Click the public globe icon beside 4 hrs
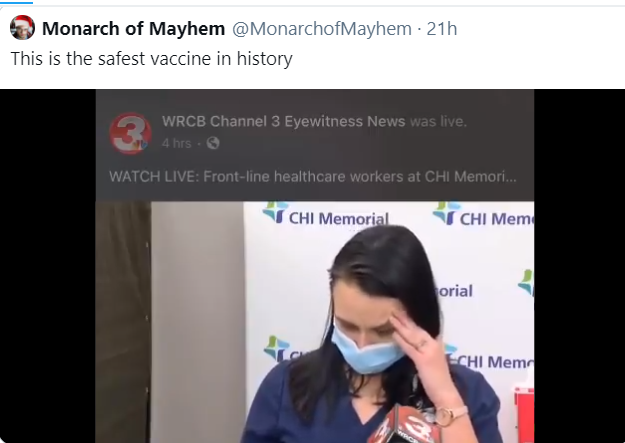This screenshot has width=625, height=443. 213,143
